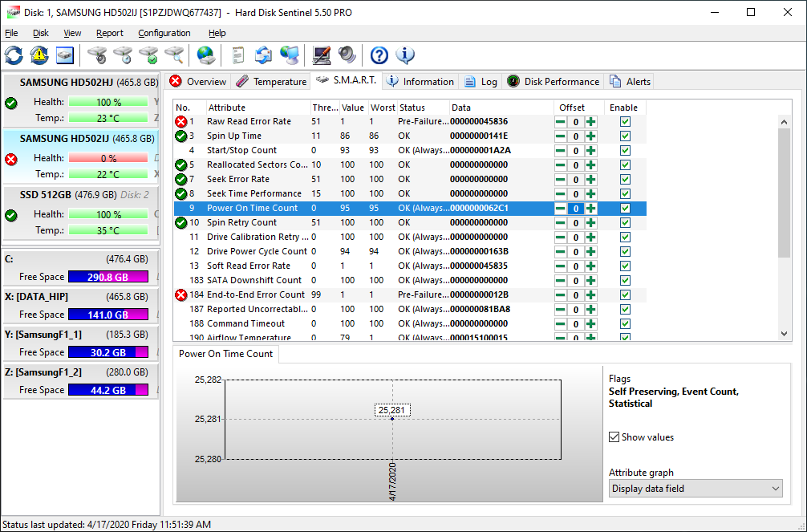Click the green health icon of SSD 512GB
The height and width of the screenshot is (532, 807).
[x=10, y=215]
